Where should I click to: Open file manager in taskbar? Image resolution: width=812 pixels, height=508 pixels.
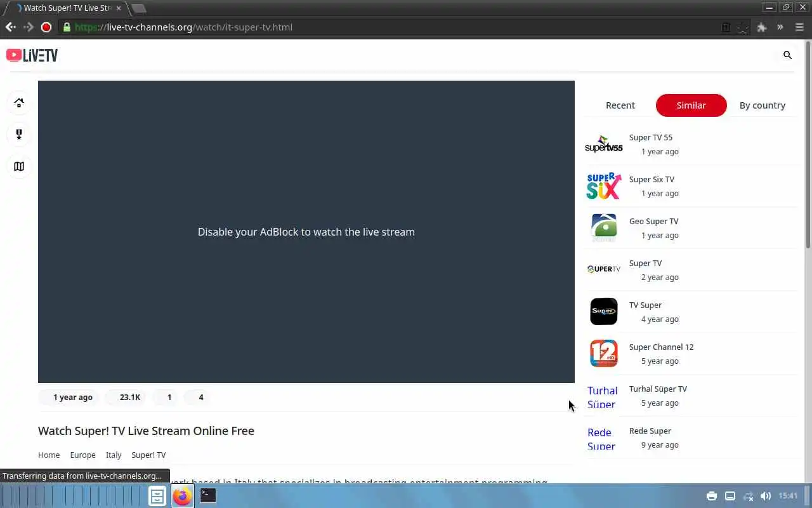tap(157, 496)
